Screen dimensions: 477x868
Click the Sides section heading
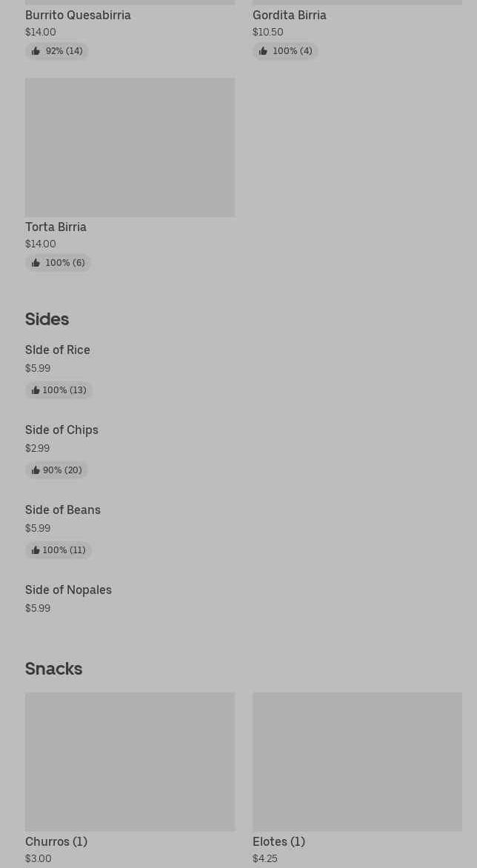47,318
